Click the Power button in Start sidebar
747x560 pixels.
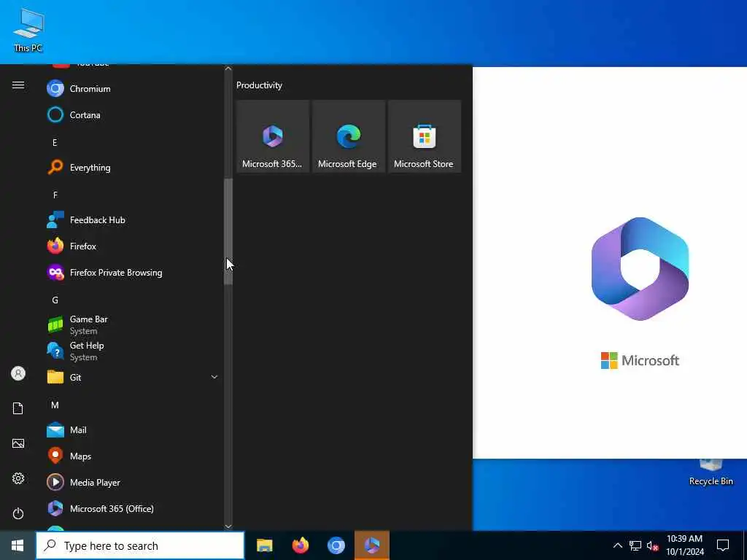[x=18, y=513]
